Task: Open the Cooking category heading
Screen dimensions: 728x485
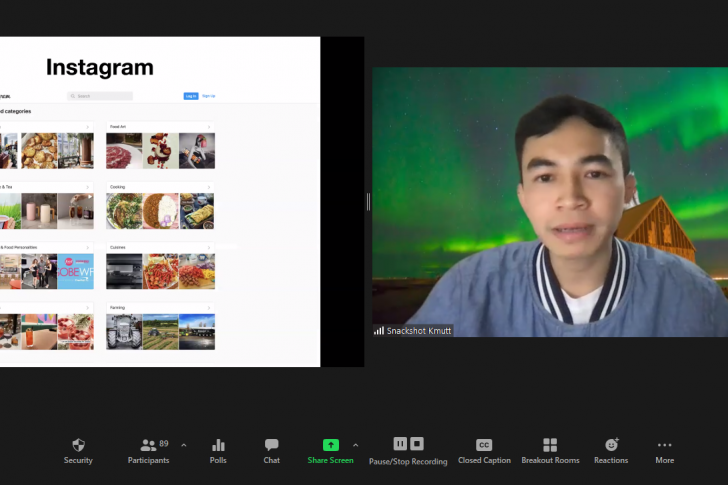Action: coord(118,187)
